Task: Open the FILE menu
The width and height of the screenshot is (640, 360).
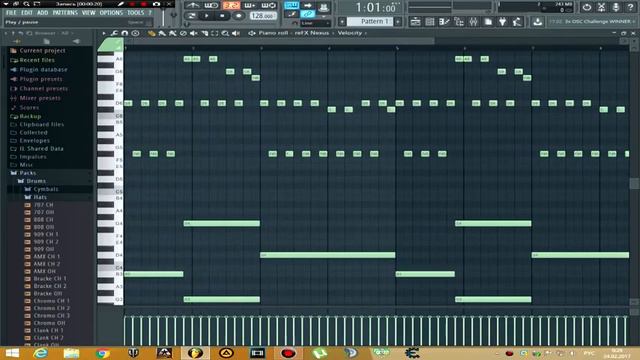Action: [x=11, y=13]
